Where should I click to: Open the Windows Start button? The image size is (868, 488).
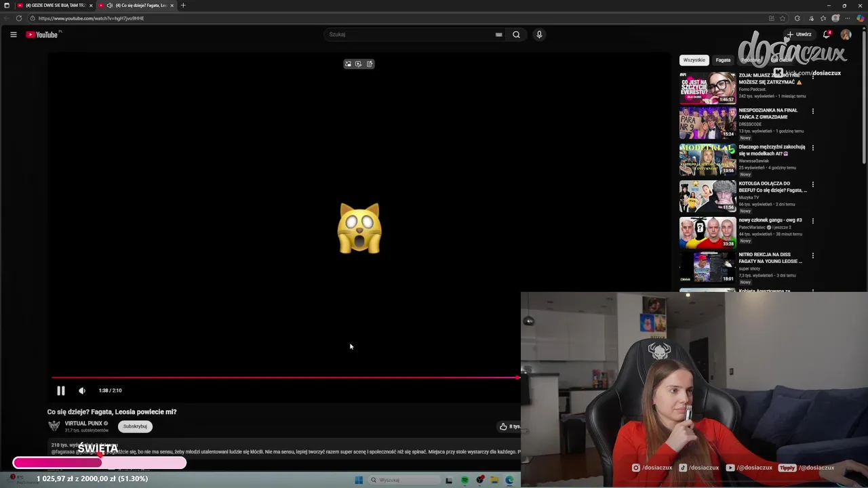pyautogui.click(x=359, y=480)
